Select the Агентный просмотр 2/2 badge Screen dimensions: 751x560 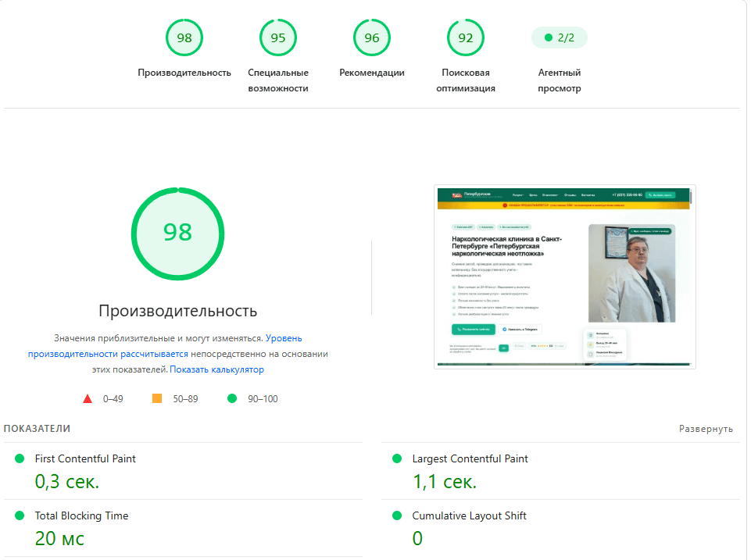click(560, 37)
